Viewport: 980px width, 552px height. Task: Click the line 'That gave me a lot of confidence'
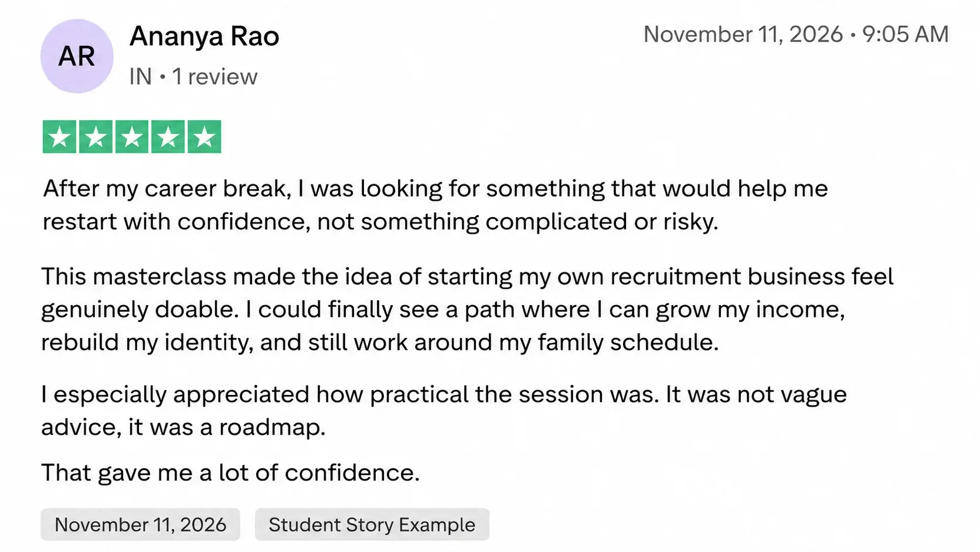(x=230, y=473)
